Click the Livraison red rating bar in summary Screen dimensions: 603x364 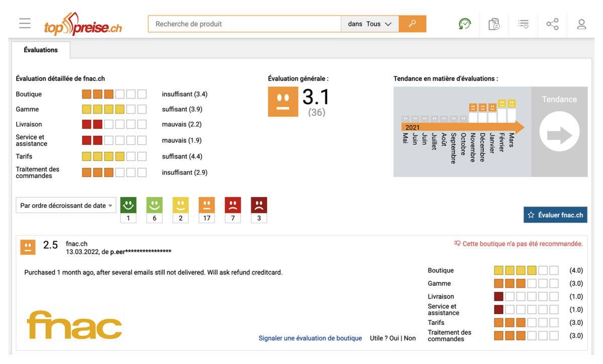tap(114, 124)
